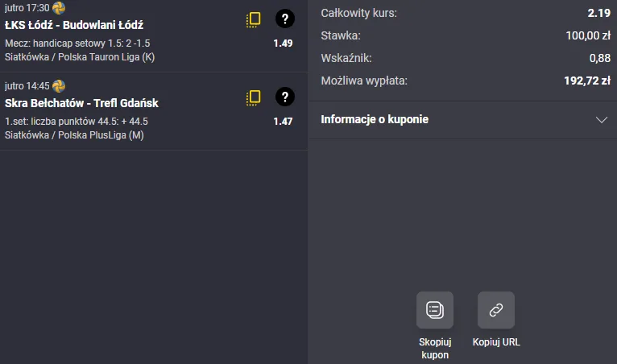Click the volleyball icon beside jutro 17:30
617x364 pixels.
click(59, 8)
